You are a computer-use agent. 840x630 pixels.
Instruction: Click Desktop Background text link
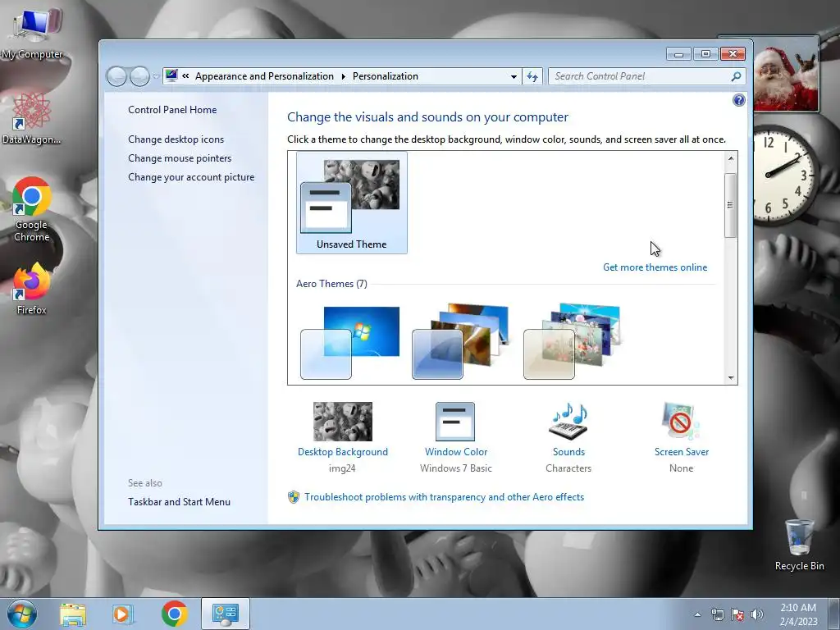tap(342, 452)
